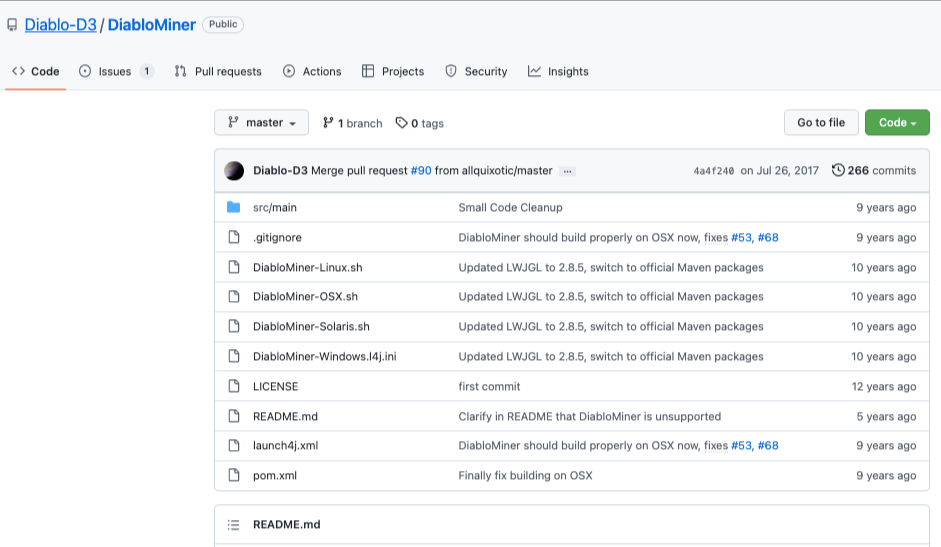941x547 pixels.
Task: Click the Issues count badge 1
Action: (x=146, y=71)
